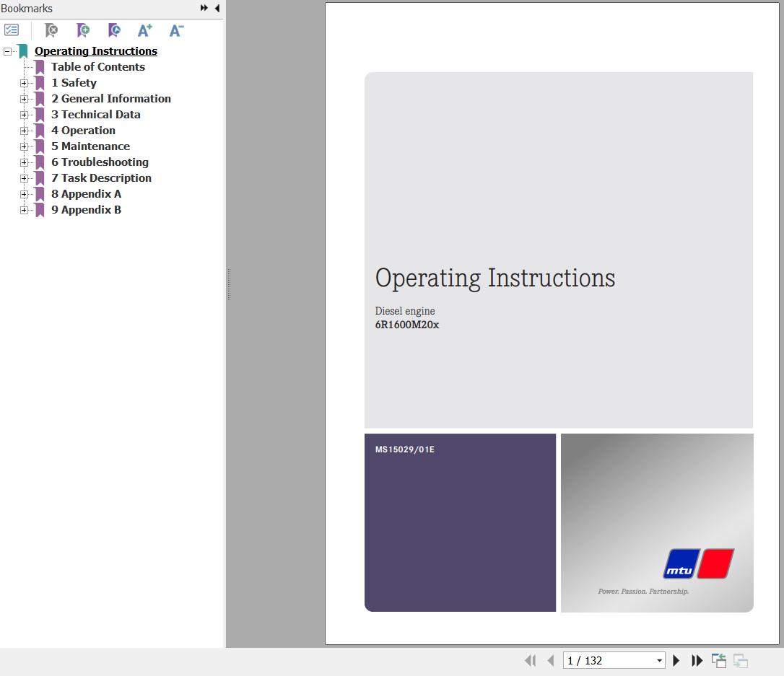Click the bookmark icon beside 3 Technical Data
This screenshot has height=676, width=784.
[40, 115]
